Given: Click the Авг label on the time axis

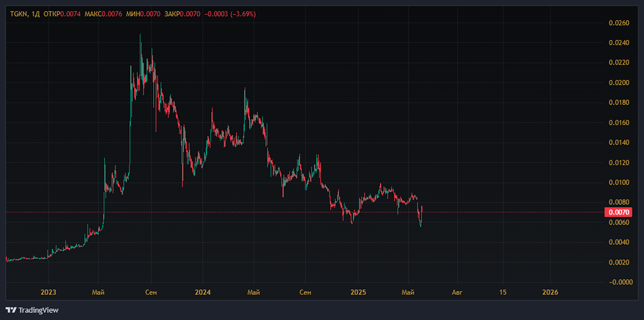Looking at the screenshot, I should (457, 292).
